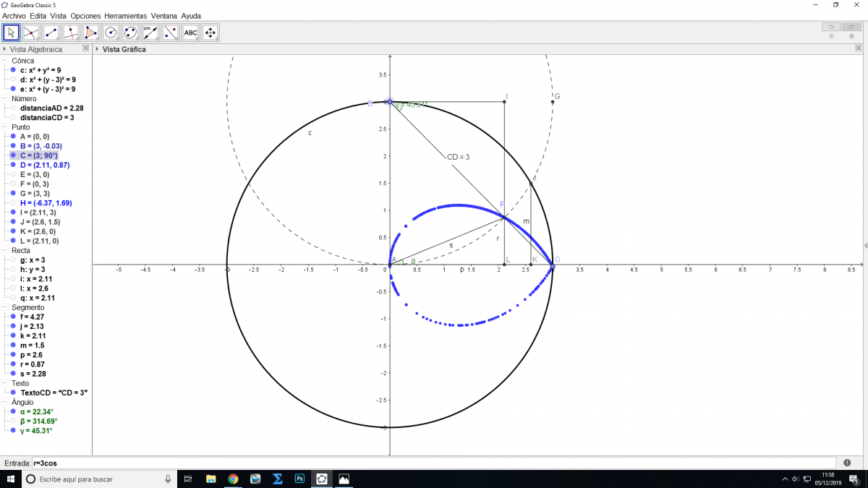Activate the Circle with Center tool
The height and width of the screenshot is (488, 868).
111,33
